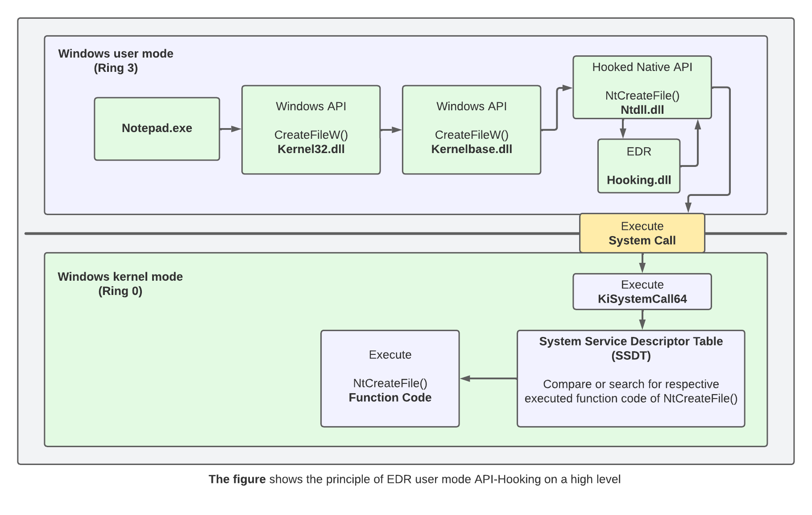This screenshot has width=812, height=515.
Task: Select the Kernelbase.dll CreateFileW box
Action: point(471,129)
